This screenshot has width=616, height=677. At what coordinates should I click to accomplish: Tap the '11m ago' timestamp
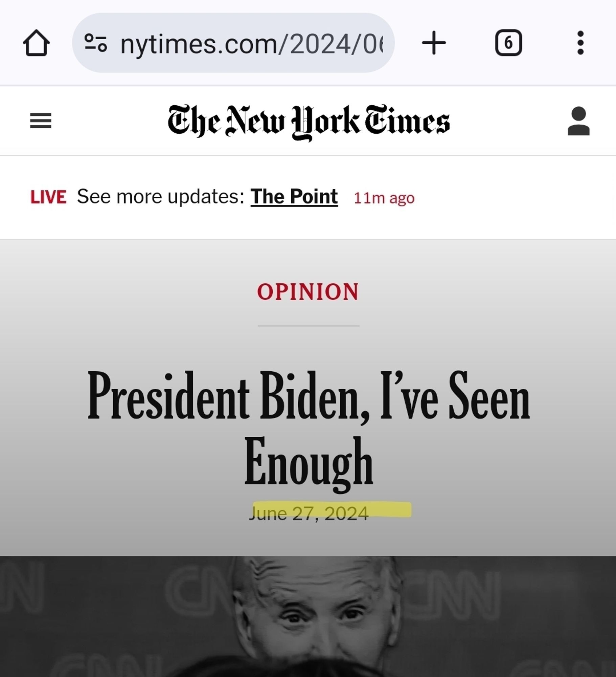384,198
